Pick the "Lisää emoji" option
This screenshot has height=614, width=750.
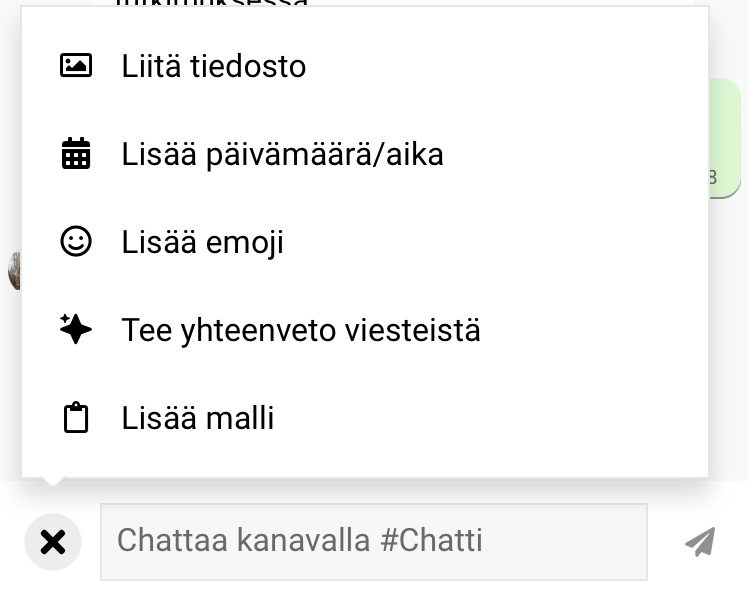203,242
